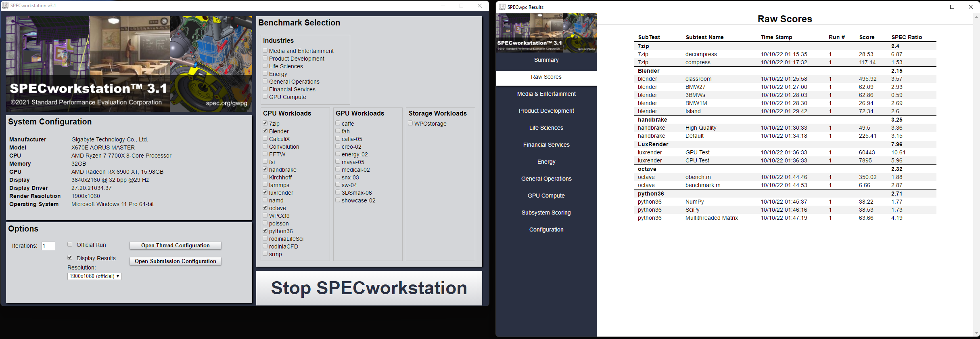This screenshot has width=980, height=339.
Task: Click the LuxRender group ratio 7.96
Action: 896,144
